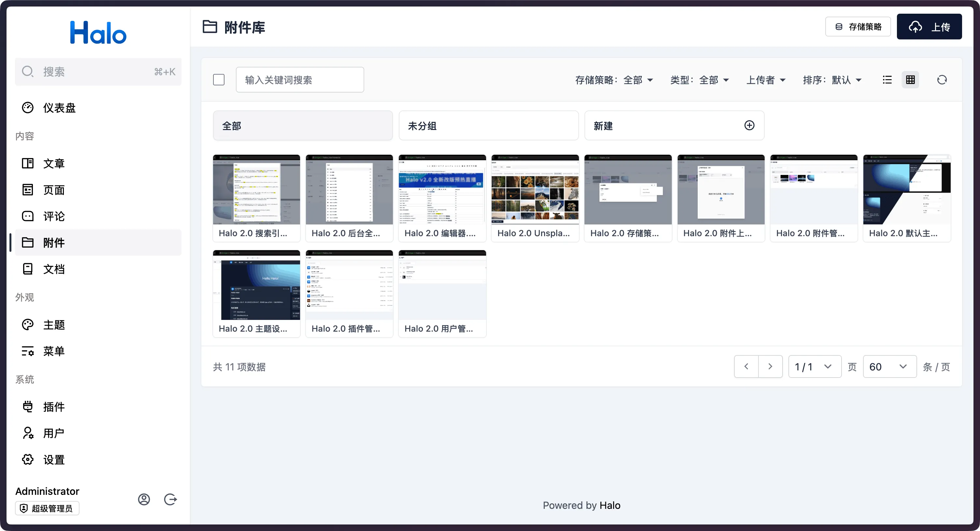This screenshot has height=531, width=980.
Task: Switch to grid view layout icon
Action: 910,80
